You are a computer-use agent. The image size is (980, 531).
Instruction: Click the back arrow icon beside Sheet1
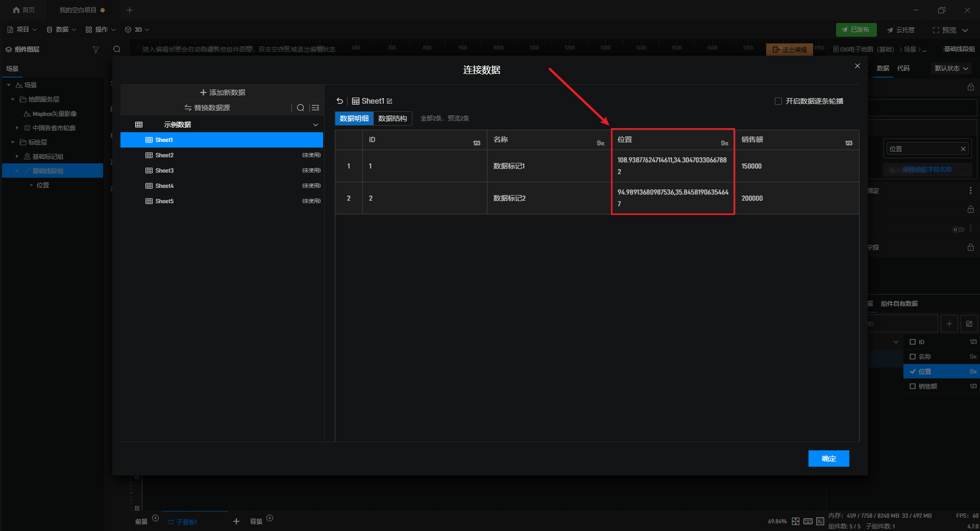click(340, 101)
